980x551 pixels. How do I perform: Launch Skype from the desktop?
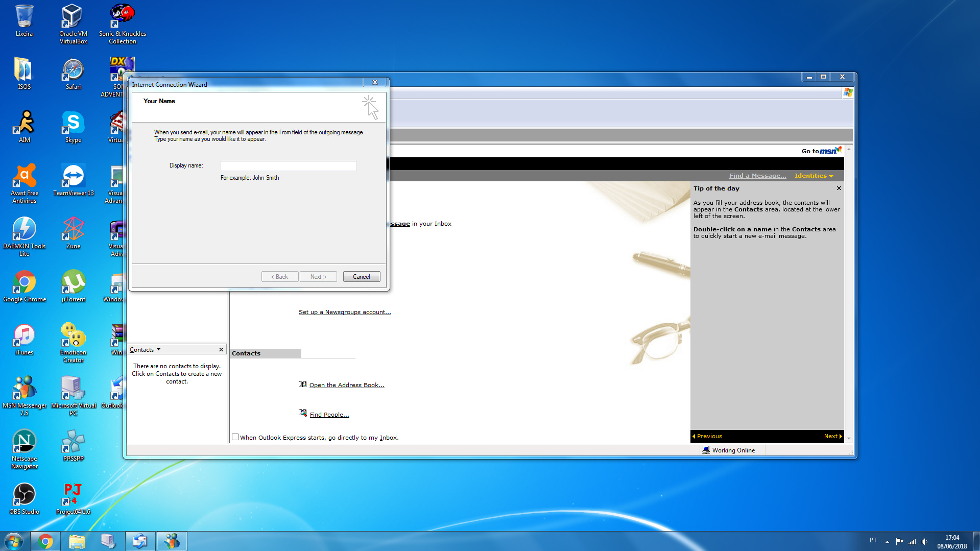[x=73, y=126]
